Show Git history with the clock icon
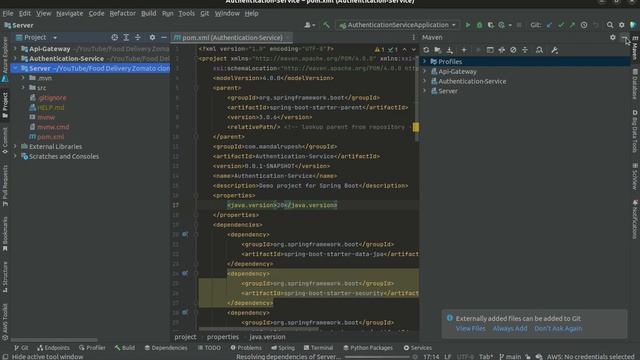 coord(584,25)
